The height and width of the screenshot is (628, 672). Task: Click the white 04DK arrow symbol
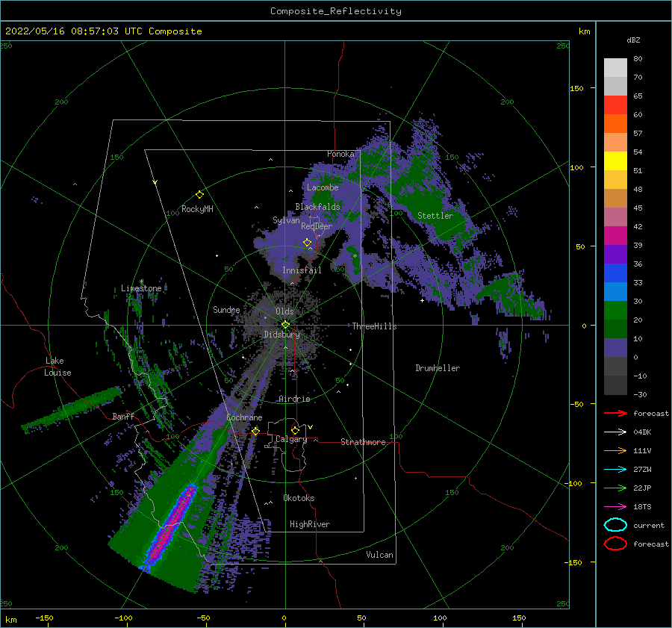click(x=615, y=432)
